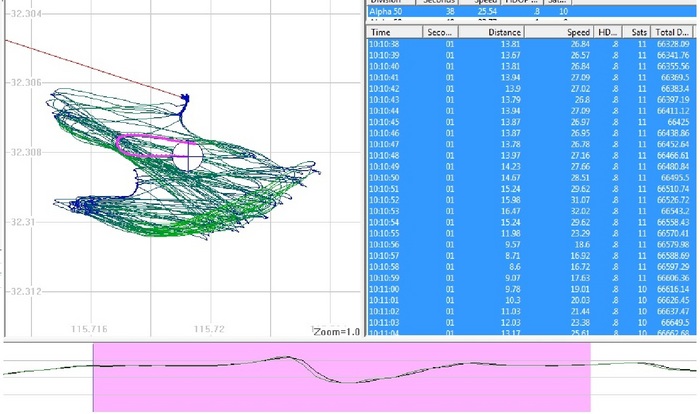The width and height of the screenshot is (700, 414).
Task: Click the peak speed value 32.02
Action: pos(580,211)
